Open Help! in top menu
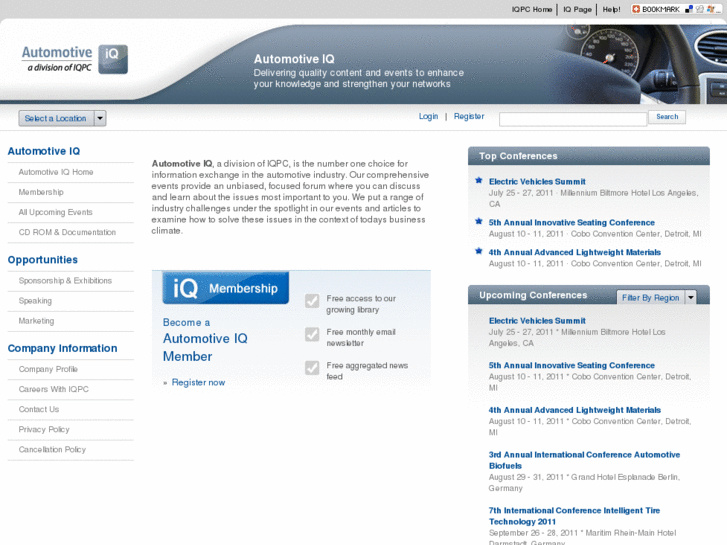Screen dimensions: 727x545 tap(612, 9)
